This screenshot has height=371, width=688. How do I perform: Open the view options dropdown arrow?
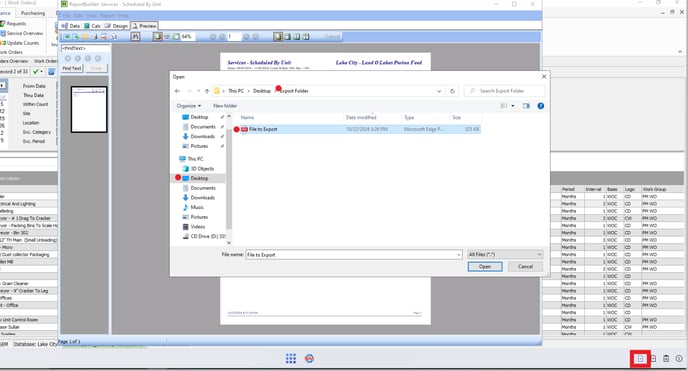512,106
